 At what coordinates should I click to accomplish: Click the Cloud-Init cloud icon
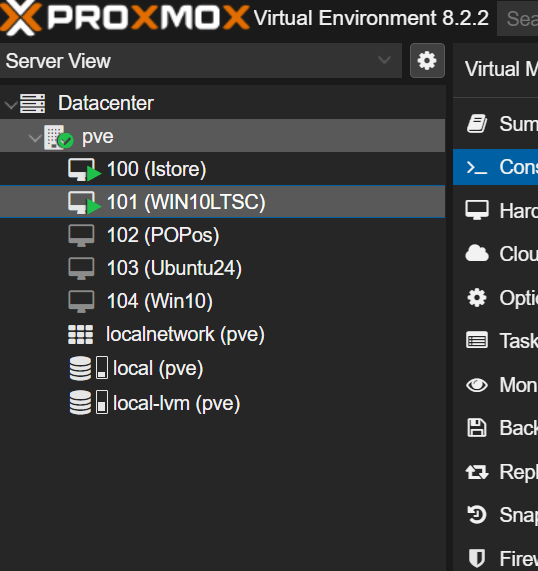point(477,253)
